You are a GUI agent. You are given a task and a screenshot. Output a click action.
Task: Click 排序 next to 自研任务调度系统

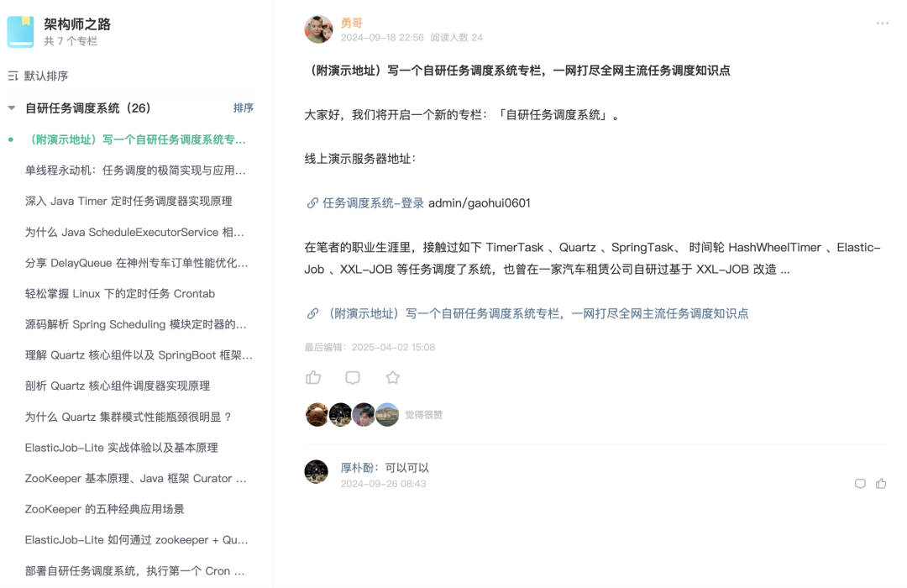tap(244, 108)
